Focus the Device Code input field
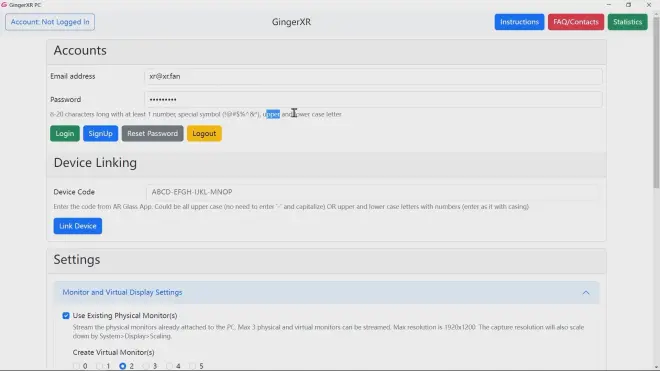The height and width of the screenshot is (371, 660). click(x=372, y=192)
